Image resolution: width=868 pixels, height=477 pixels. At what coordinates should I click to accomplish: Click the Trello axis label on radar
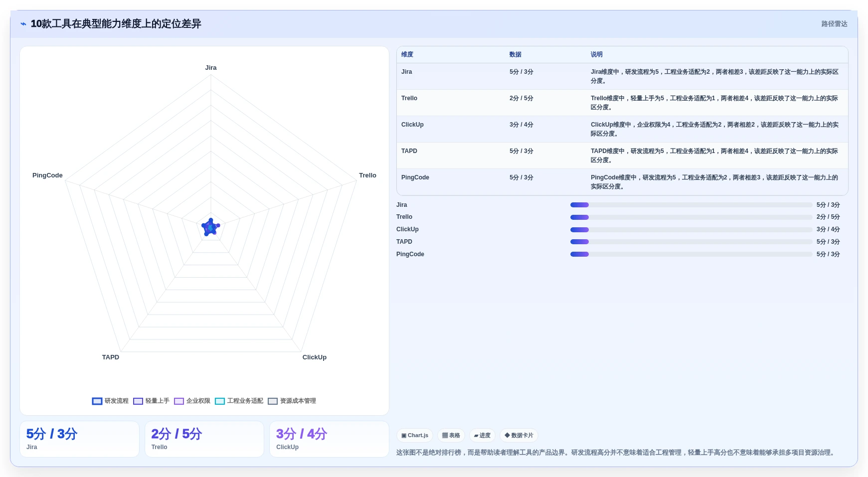click(367, 175)
